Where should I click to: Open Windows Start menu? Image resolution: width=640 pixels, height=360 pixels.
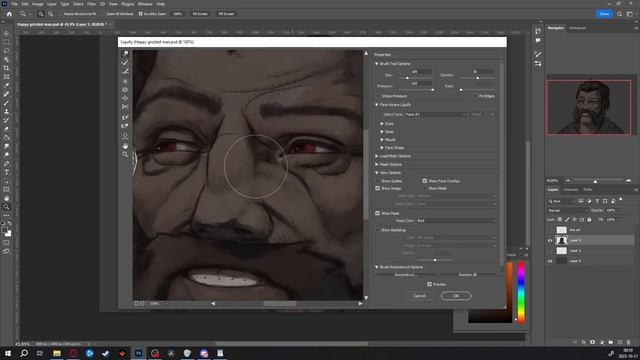8,353
